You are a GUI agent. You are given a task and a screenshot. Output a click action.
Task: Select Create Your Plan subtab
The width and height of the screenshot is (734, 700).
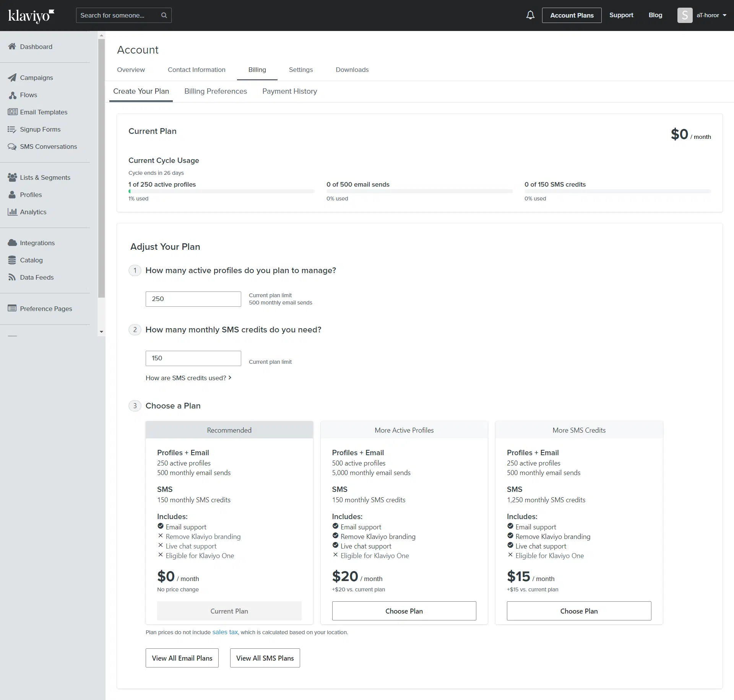pyautogui.click(x=141, y=91)
